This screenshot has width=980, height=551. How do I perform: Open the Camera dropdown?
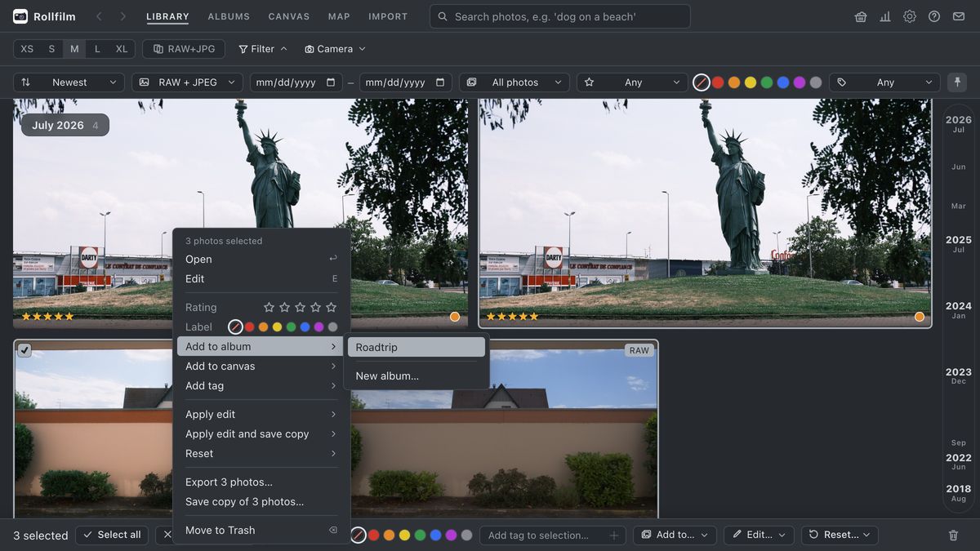click(335, 49)
